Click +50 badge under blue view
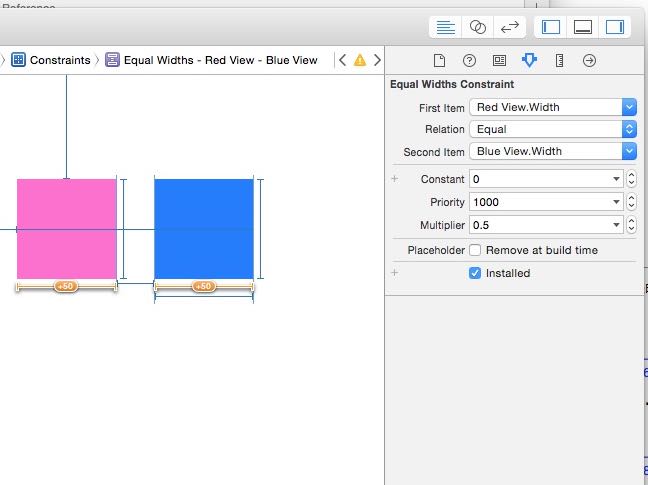The width and height of the screenshot is (648, 485). [x=203, y=286]
